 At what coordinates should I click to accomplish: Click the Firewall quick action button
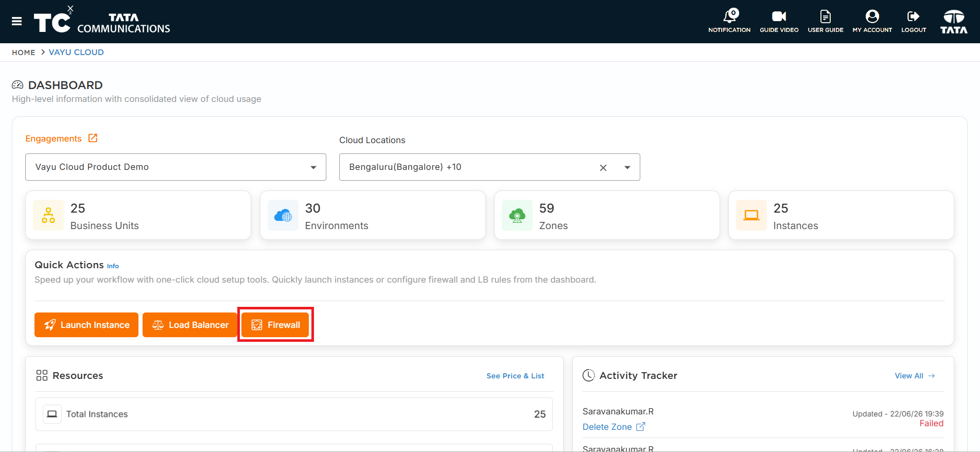[275, 325]
